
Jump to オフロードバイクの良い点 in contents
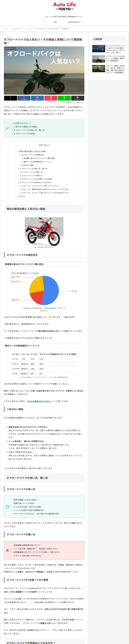pos(32,172)
